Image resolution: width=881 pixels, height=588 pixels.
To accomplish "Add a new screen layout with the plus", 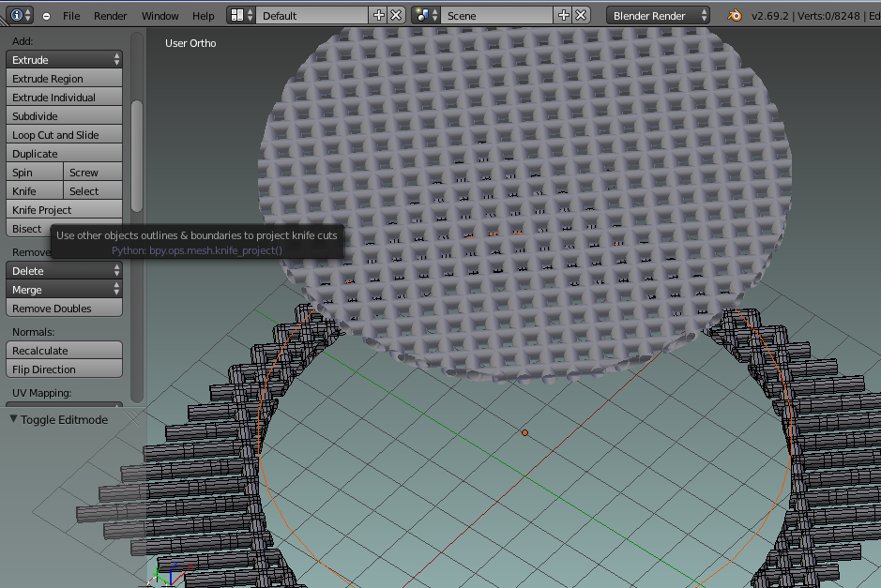I will (379, 15).
